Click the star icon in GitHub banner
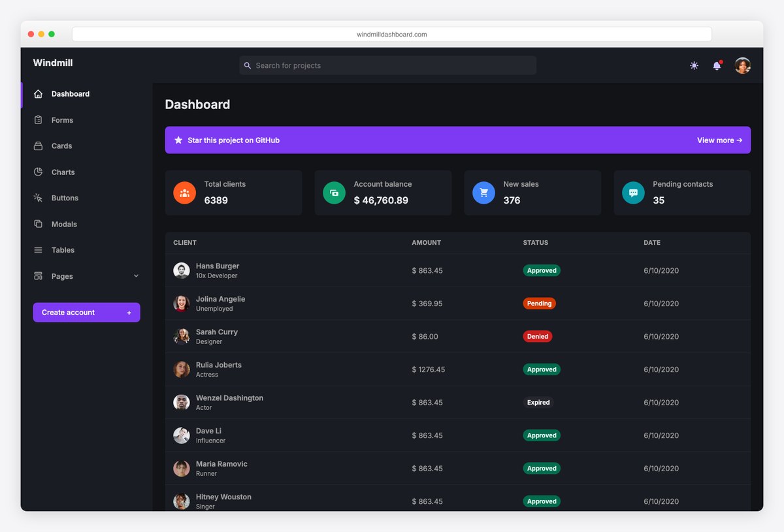Image resolution: width=784 pixels, height=532 pixels. point(178,140)
